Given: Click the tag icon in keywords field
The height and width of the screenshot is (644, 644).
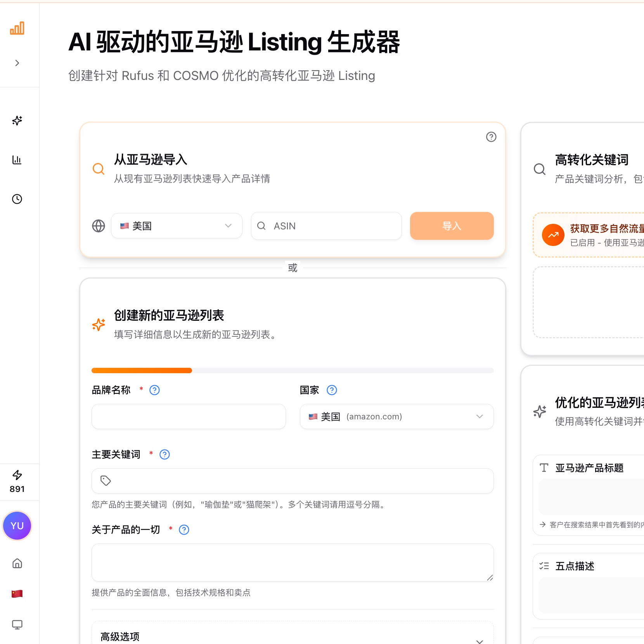Looking at the screenshot, I should click(106, 481).
